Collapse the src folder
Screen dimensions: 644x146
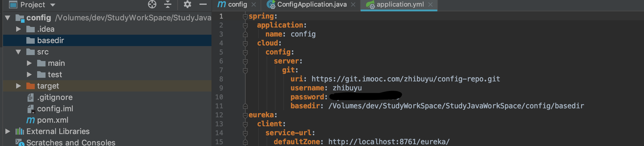18,52
